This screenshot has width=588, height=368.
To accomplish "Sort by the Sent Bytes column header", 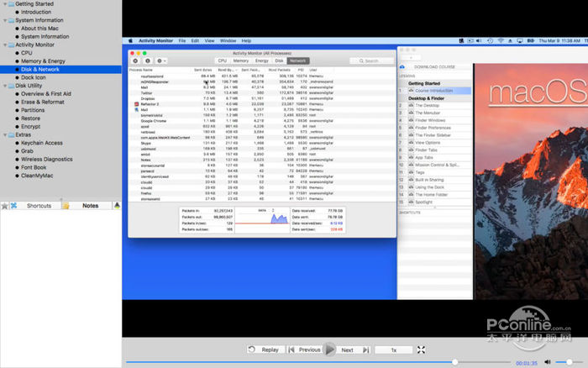I will point(203,70).
